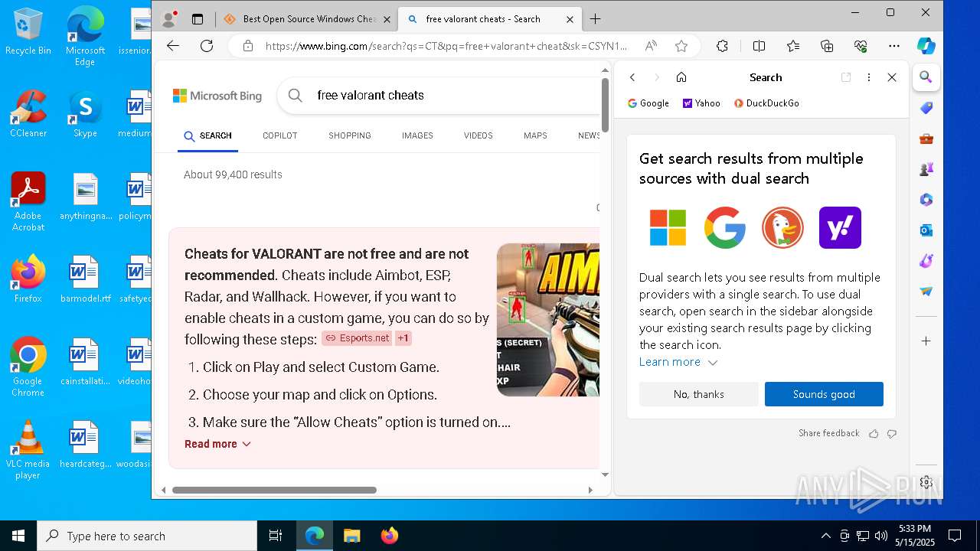Open the Favorites list icon

793,46
